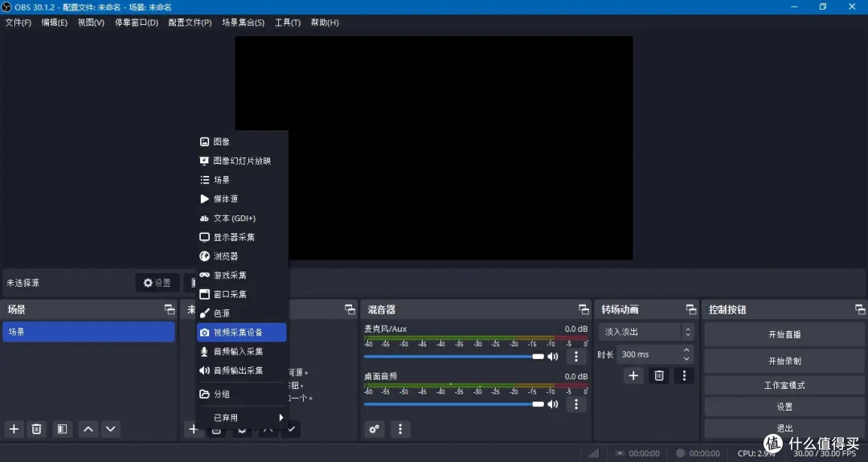Choose 图像幻灯片放映 slideshow source
868x462 pixels.
(243, 161)
